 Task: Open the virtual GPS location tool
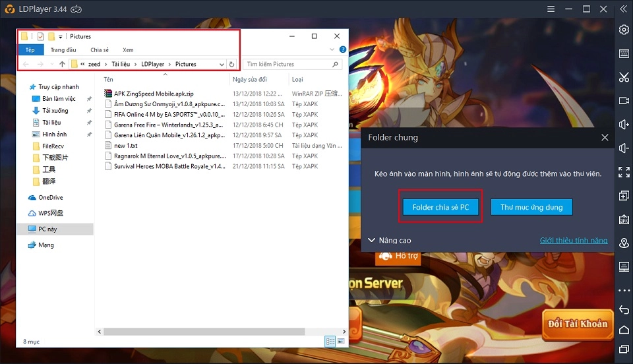coord(624,243)
